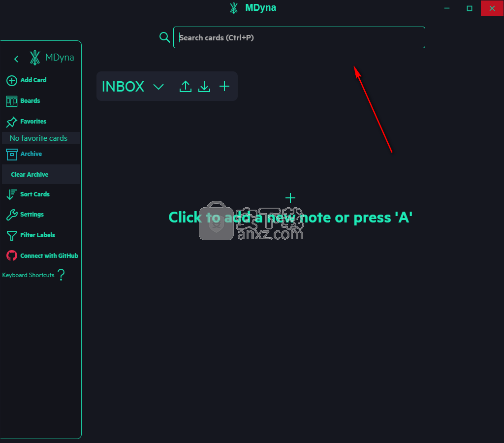Click the 'Click to add a new note' text
The image size is (504, 443).
coord(290,218)
